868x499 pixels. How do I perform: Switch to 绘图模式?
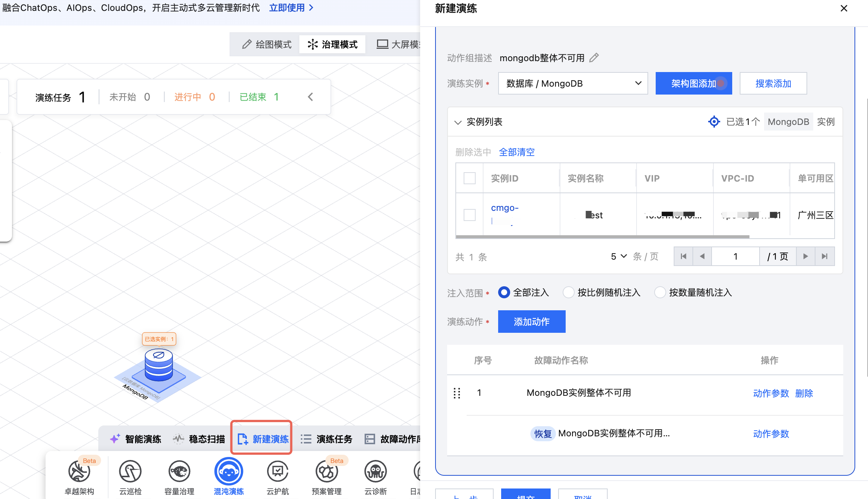click(267, 44)
